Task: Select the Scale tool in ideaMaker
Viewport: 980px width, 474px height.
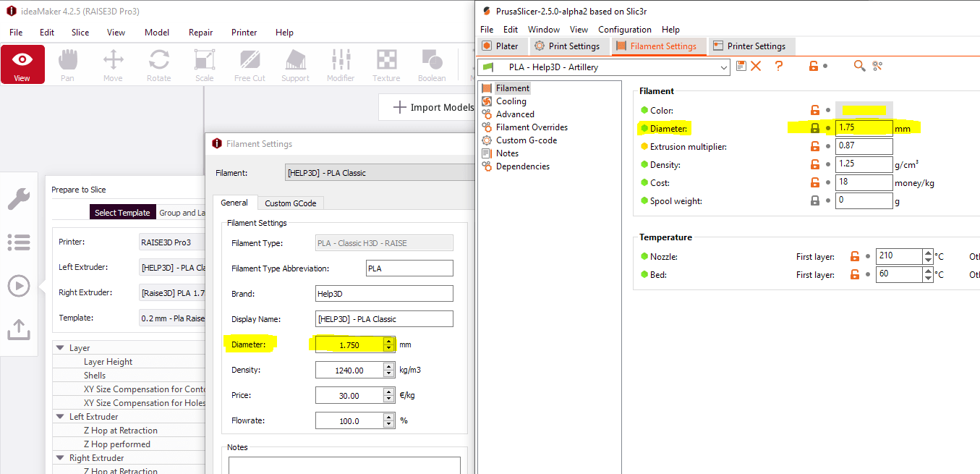Action: pyautogui.click(x=205, y=64)
